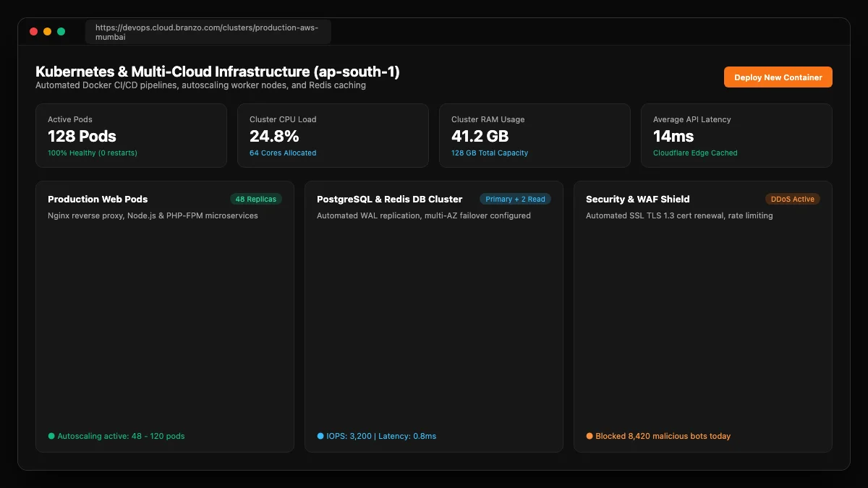Maximize the window with the green button
Image resolution: width=868 pixels, height=488 pixels.
click(x=61, y=32)
